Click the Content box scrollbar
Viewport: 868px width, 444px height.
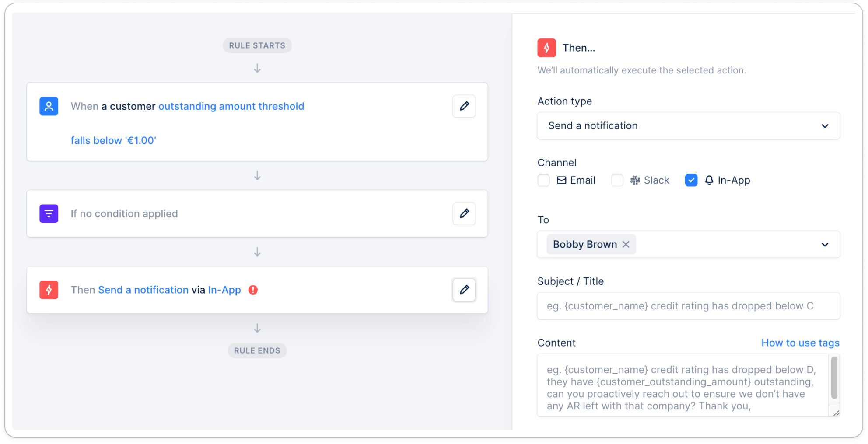coord(834,378)
